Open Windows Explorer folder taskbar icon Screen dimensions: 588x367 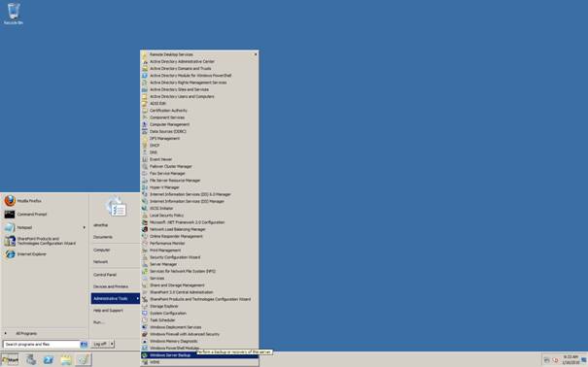66,360
